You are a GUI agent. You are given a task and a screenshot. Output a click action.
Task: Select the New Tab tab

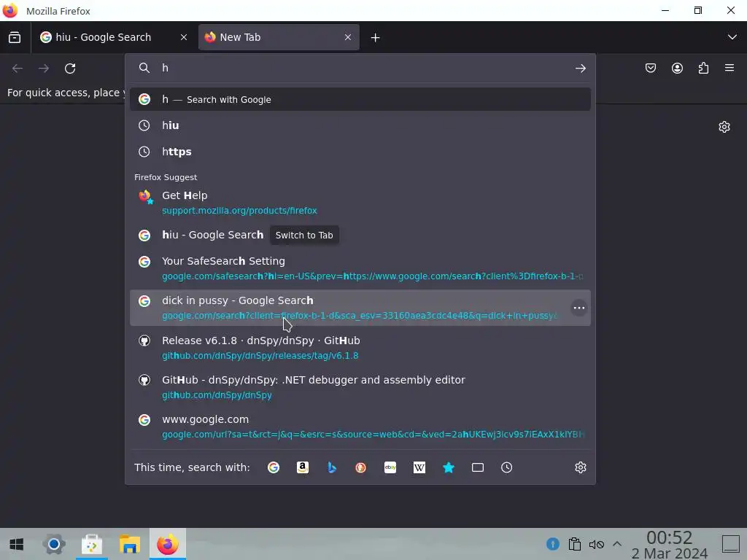click(x=279, y=37)
